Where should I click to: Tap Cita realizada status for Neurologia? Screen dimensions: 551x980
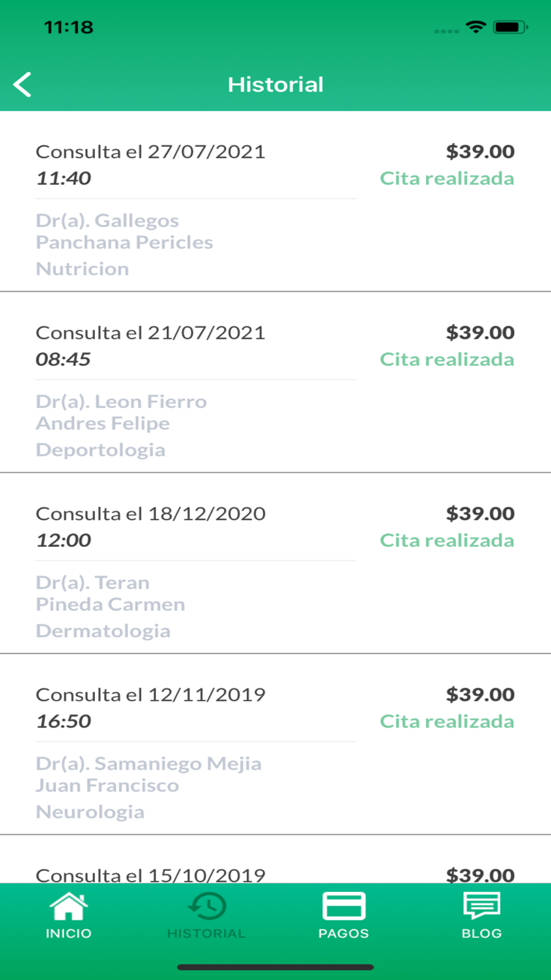coord(447,721)
